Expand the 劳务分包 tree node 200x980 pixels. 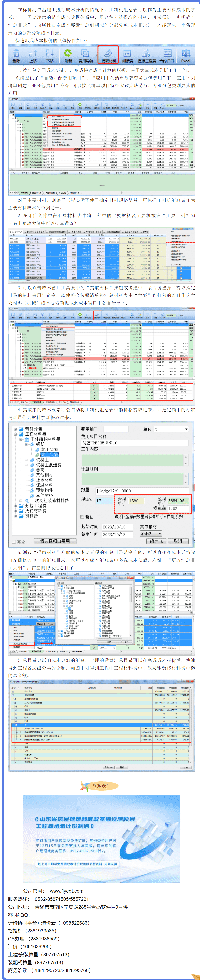coord(15,429)
